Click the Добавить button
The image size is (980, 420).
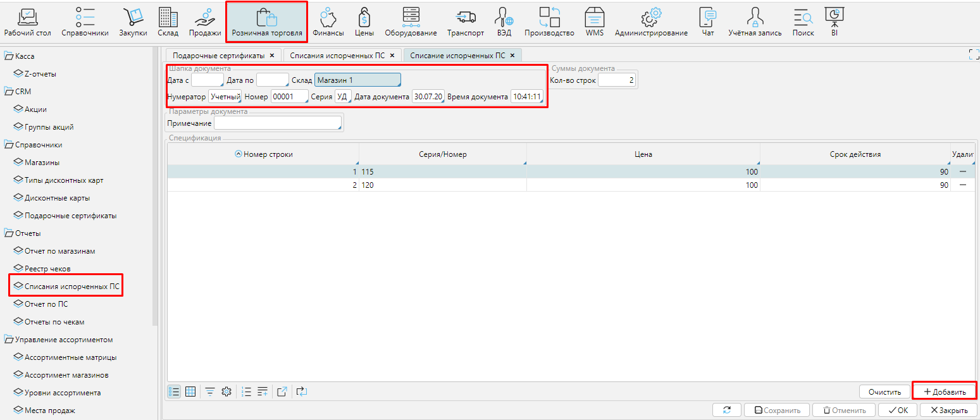(x=945, y=392)
